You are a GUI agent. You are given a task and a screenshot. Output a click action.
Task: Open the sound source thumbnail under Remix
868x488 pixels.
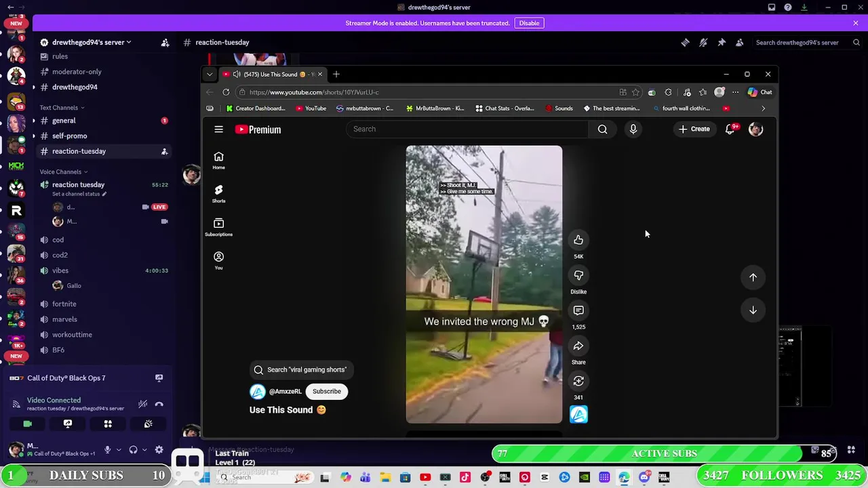coord(578,414)
